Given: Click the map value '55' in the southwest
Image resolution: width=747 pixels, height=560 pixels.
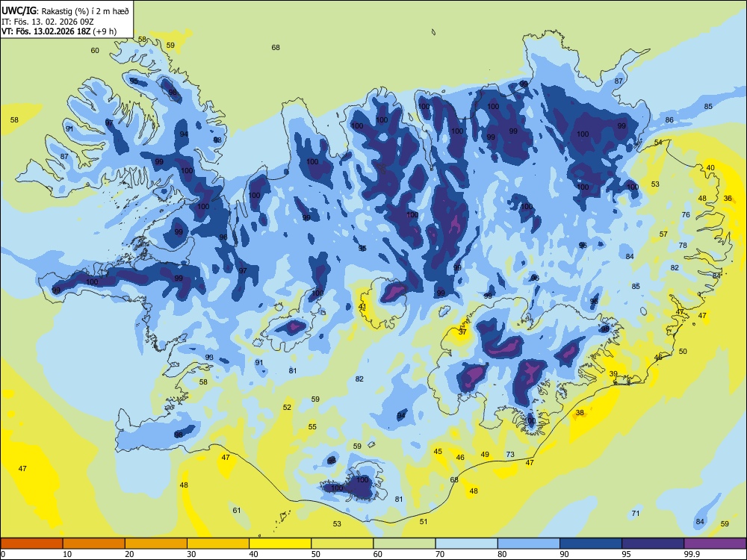Looking at the screenshot, I should coord(312,426).
